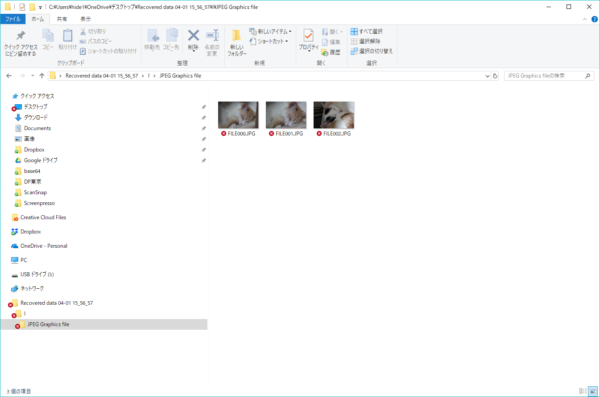Click the JPEG Graphics file breadcrumb in the address bar

180,76
